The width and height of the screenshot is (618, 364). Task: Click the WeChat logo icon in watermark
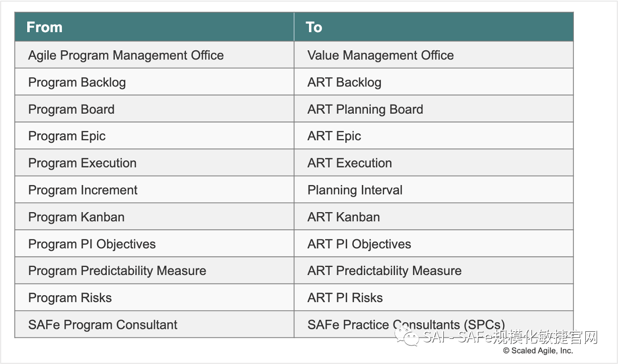(407, 335)
